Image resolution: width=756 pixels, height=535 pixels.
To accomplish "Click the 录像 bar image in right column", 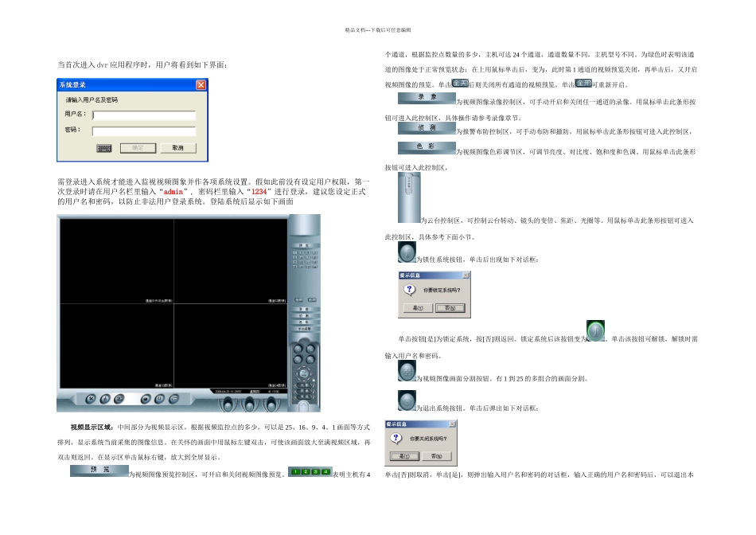I will (x=427, y=98).
